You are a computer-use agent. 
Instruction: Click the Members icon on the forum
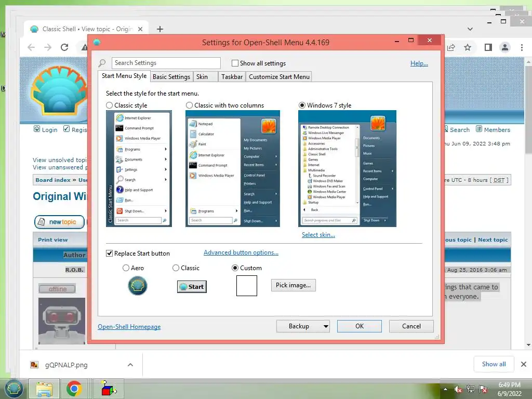tap(478, 129)
